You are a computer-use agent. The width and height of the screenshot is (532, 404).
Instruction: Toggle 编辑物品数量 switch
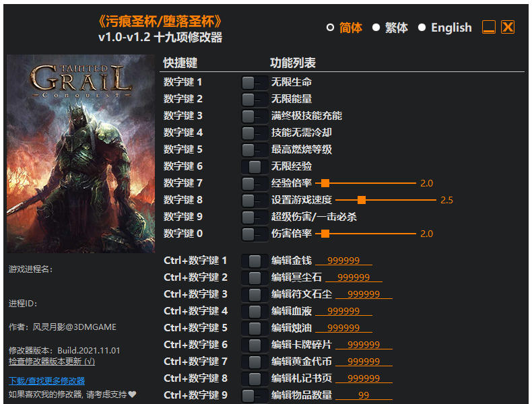tap(255, 395)
